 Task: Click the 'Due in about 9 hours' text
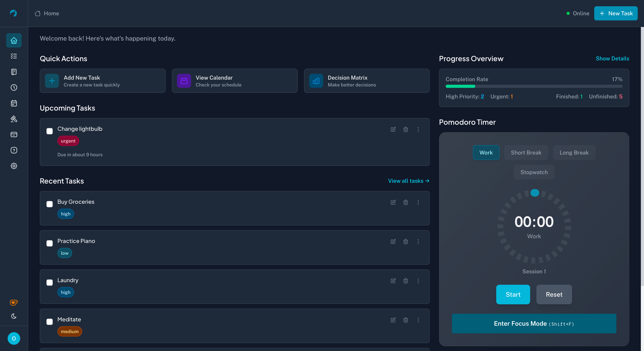point(80,155)
